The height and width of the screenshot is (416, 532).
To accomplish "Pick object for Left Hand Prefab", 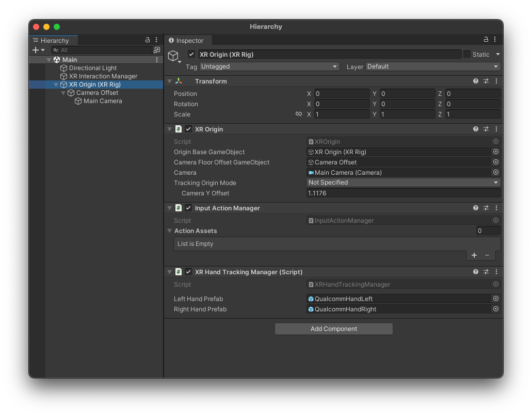I will click(496, 298).
